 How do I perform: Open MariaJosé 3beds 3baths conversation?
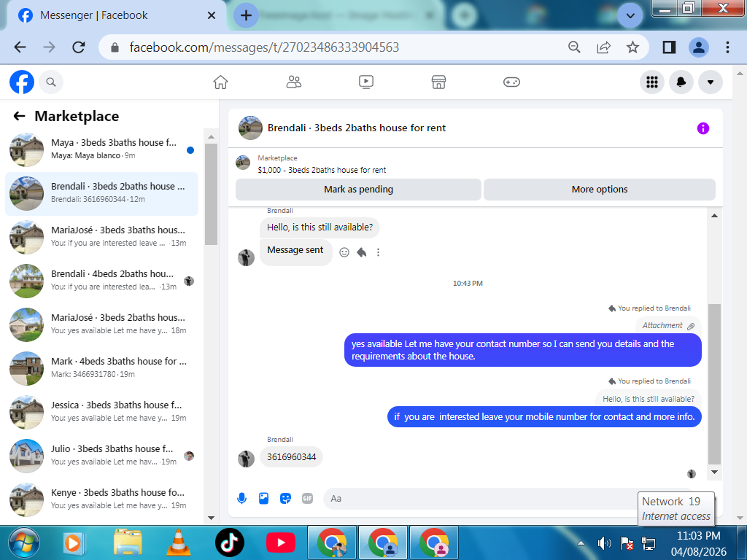(x=101, y=237)
